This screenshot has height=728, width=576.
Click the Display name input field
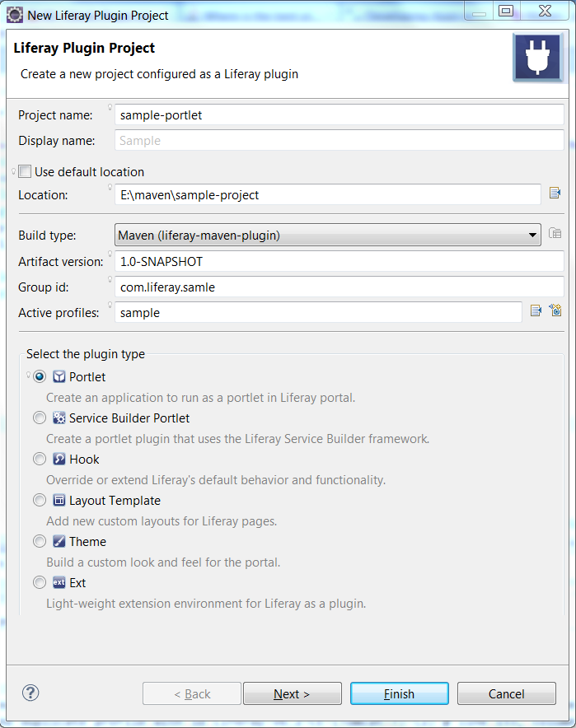tap(340, 140)
